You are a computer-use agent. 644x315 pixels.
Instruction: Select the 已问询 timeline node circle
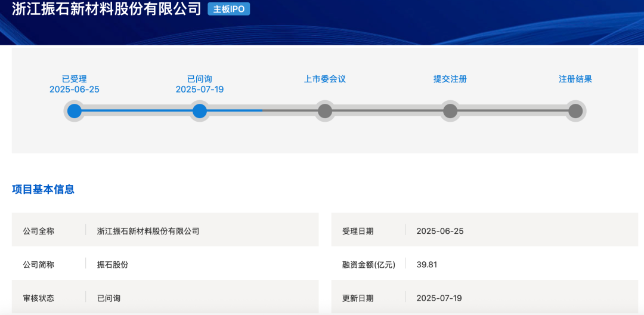tap(200, 111)
